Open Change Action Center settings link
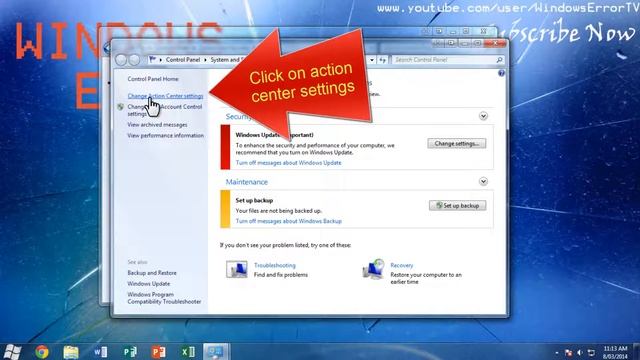 tap(165, 96)
